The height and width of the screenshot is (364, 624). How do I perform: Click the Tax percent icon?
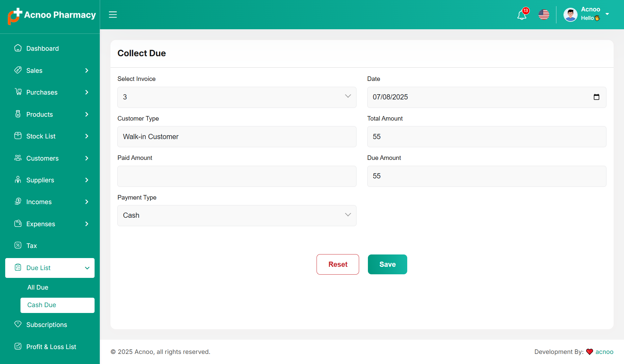(x=18, y=245)
